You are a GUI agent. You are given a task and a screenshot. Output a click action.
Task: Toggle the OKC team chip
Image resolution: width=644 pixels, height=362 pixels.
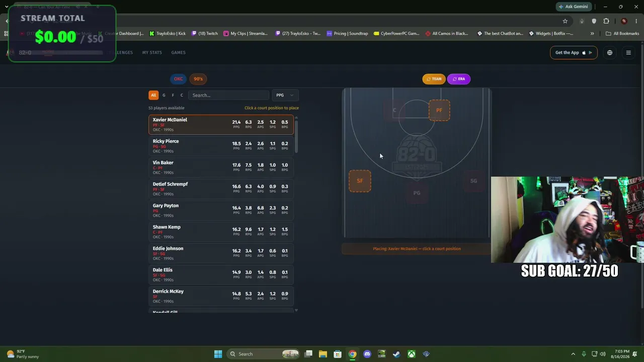click(179, 79)
